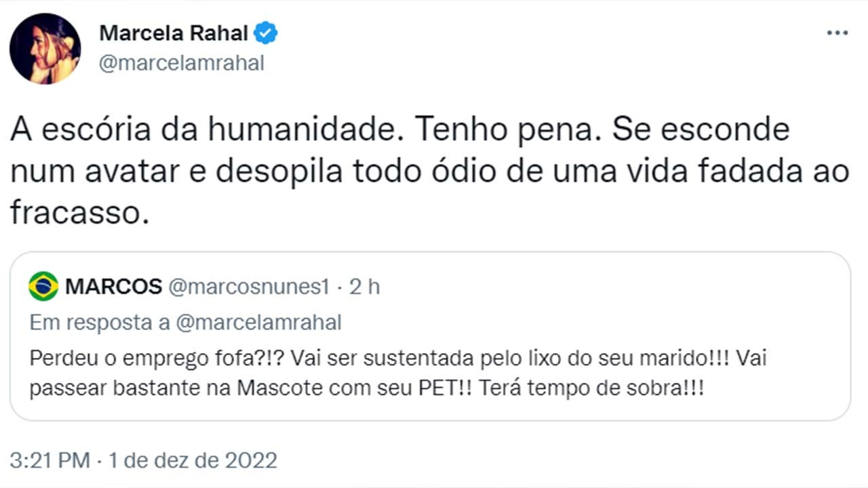Click the MARCOS display name in quote
The image size is (868, 488).
point(113,287)
